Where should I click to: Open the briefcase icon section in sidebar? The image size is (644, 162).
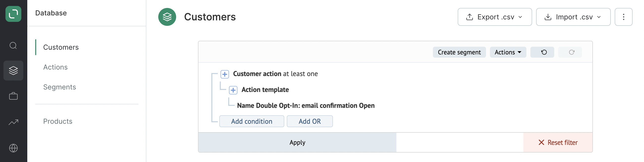(x=13, y=96)
